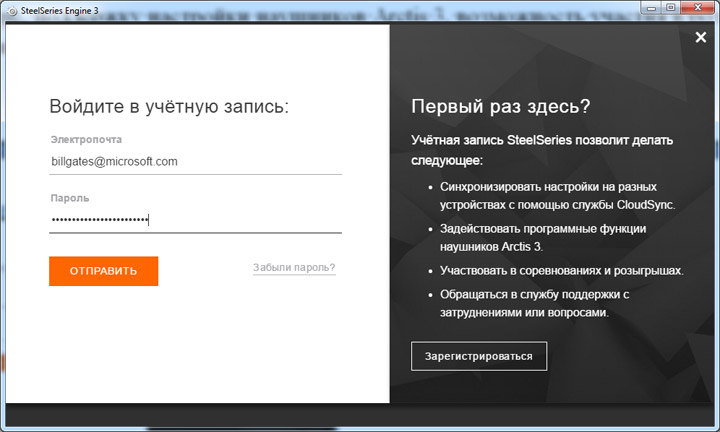Click the Arctis 3 headphones bullet text
Screen dimensions: 720x432
pos(543,237)
